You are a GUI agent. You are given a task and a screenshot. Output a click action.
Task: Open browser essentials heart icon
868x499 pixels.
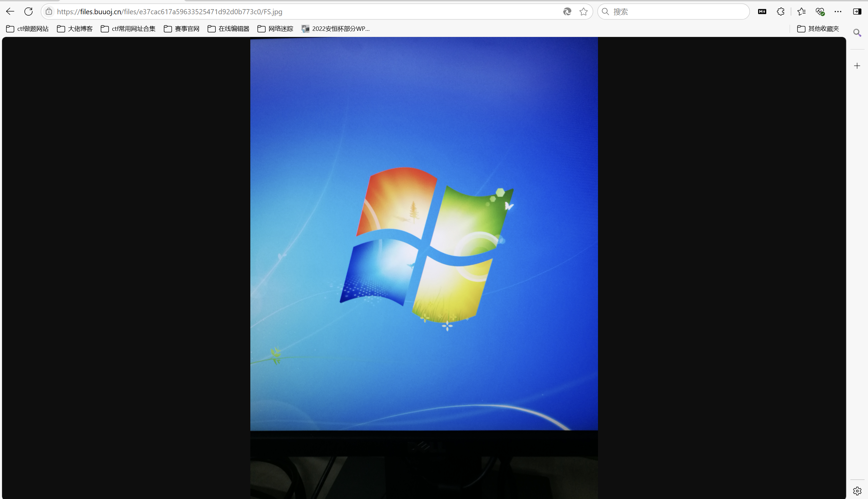819,12
